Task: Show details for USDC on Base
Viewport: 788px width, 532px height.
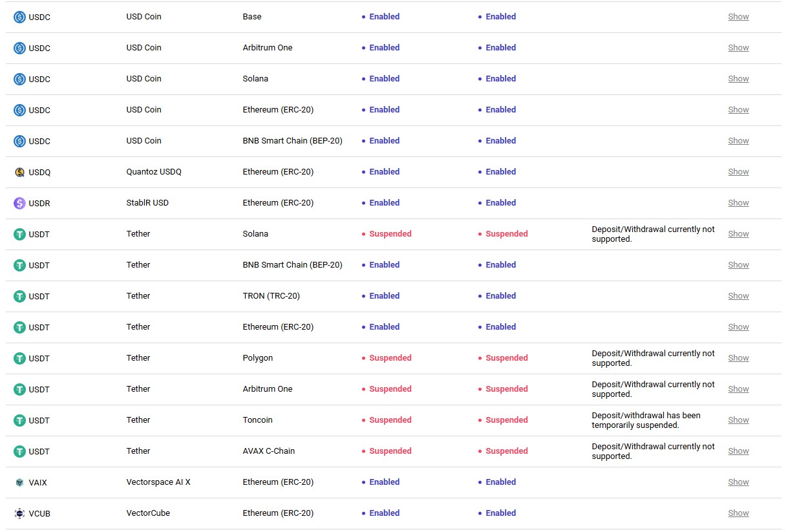Action: point(738,17)
